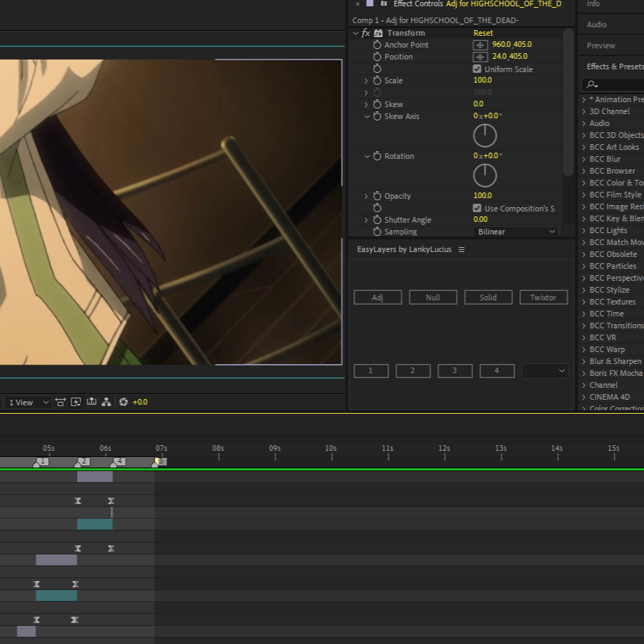Open the 1 View layout dropdown

pyautogui.click(x=27, y=402)
